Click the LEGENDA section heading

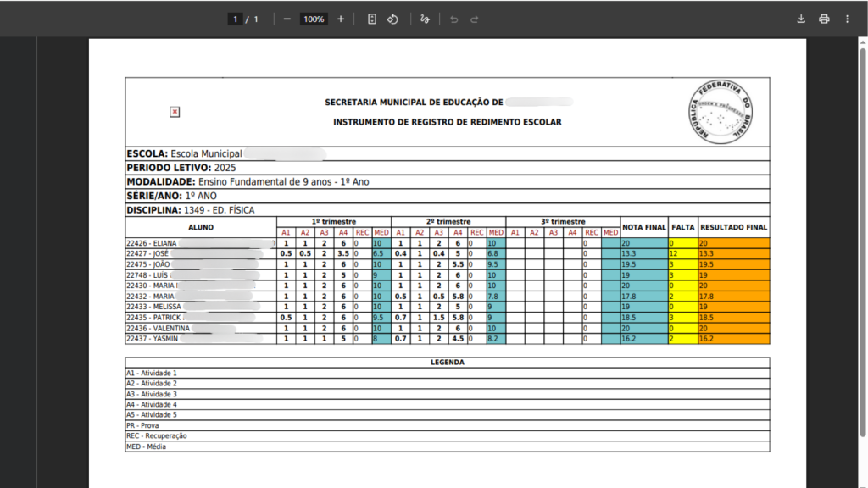[448, 362]
